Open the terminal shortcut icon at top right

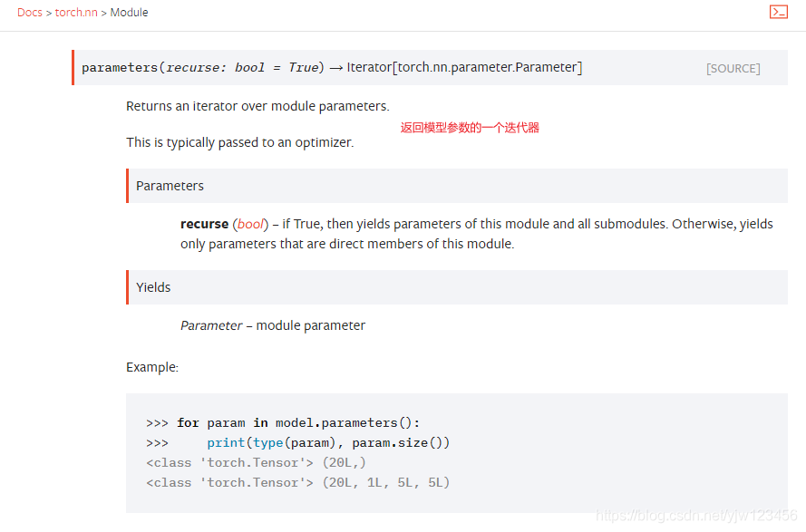[778, 12]
